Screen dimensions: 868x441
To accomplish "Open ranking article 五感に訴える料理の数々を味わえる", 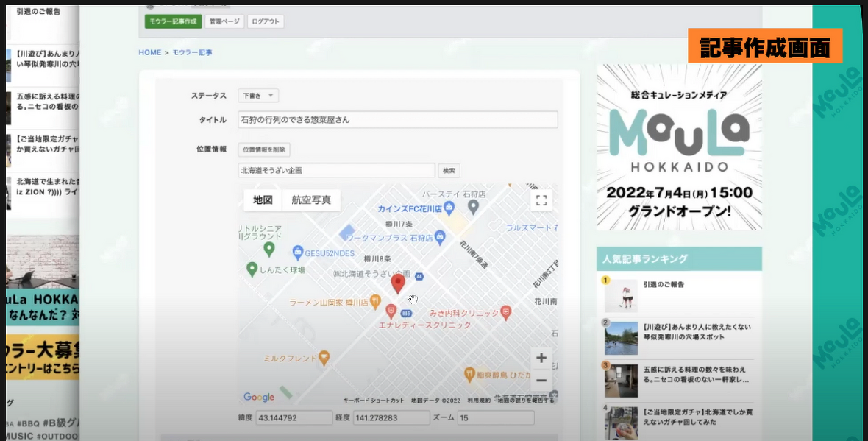I will (696, 375).
